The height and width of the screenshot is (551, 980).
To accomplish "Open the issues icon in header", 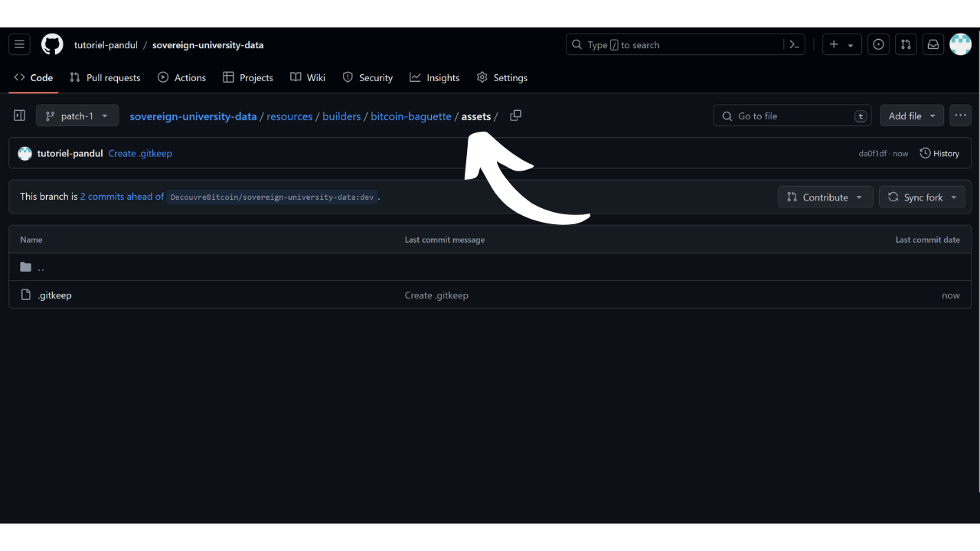I will pyautogui.click(x=878, y=44).
